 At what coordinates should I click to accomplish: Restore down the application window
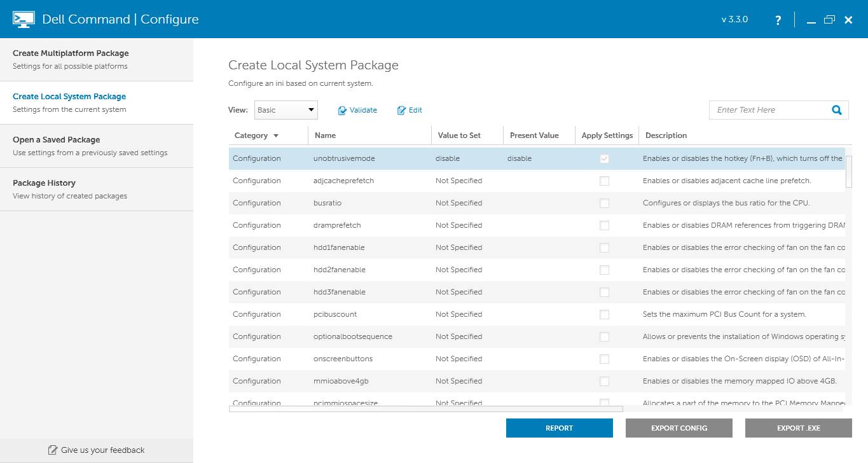829,20
